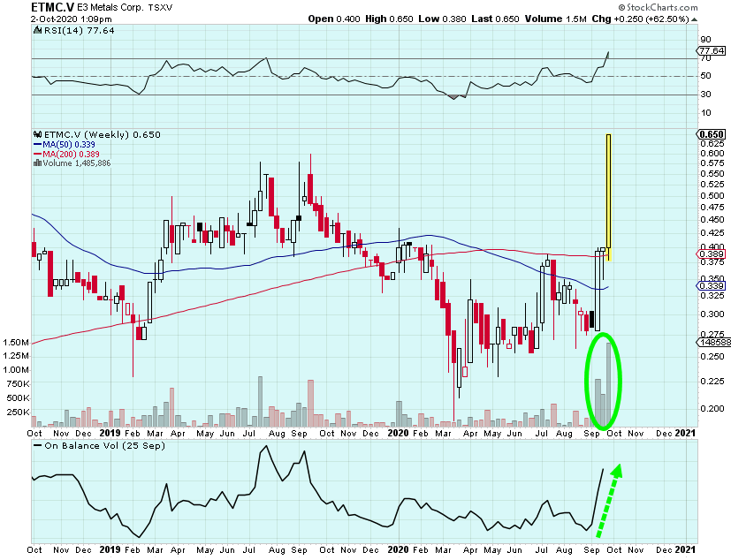Select the 2019 label on the bottom time axis
731x560 pixels.
(111, 548)
